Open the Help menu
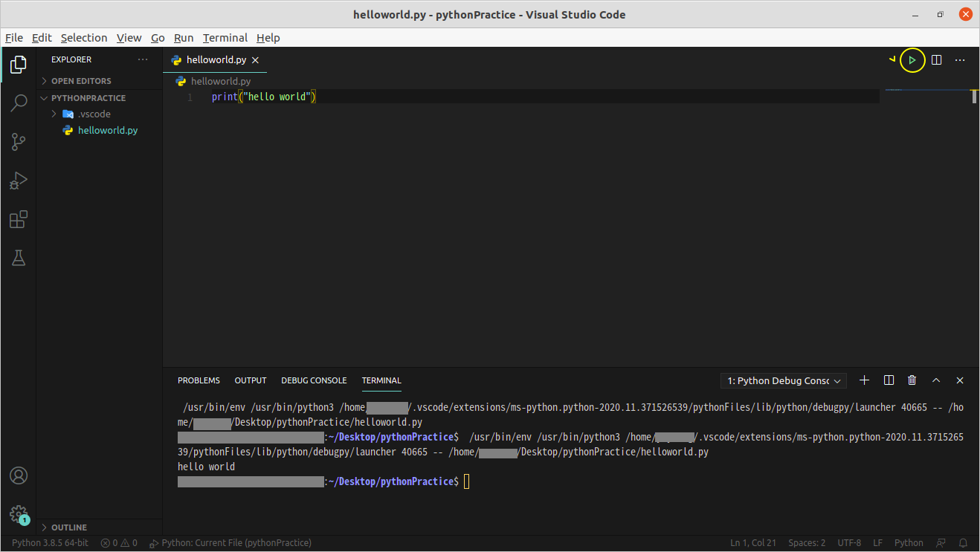The width and height of the screenshot is (980, 552). pyautogui.click(x=268, y=38)
